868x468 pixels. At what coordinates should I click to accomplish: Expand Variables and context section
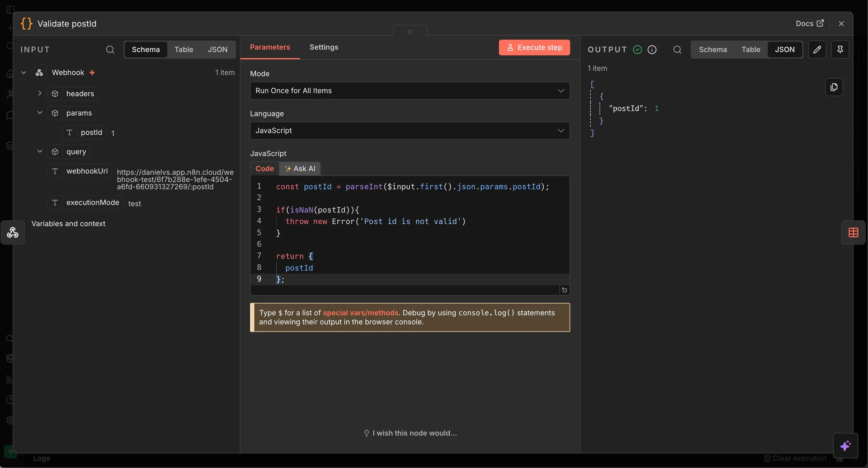[x=68, y=224]
